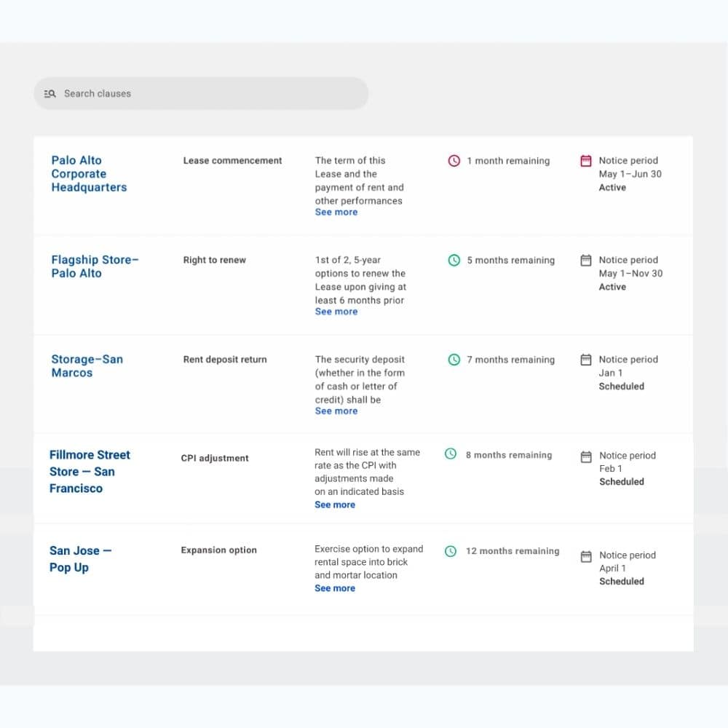Click the red calendar icon for Palo Alto notice period
Screen dimensions: 728x728
586,159
